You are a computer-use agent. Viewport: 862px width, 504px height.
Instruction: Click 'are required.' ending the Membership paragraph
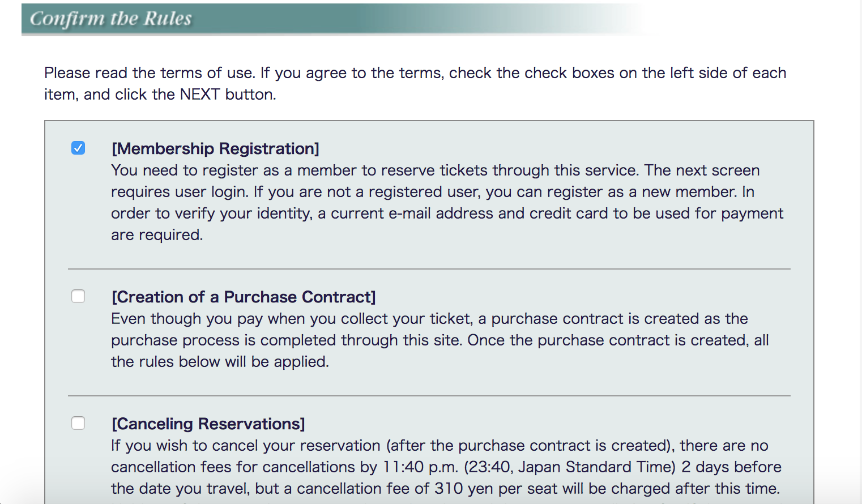(157, 235)
